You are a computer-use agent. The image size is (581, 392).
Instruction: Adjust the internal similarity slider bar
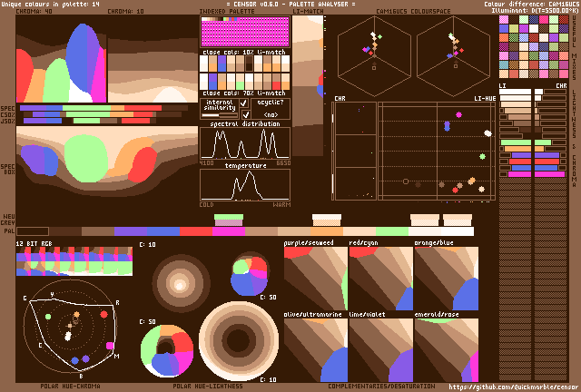tap(218, 115)
